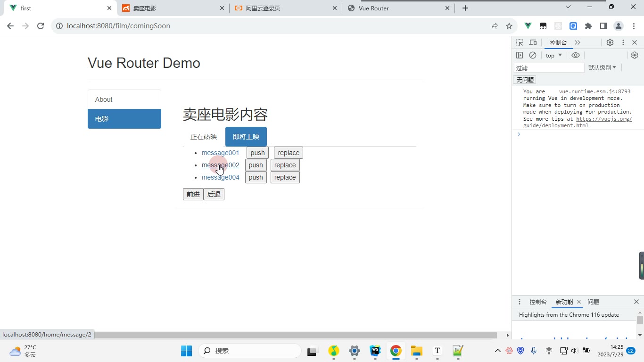
Task: Open the JavaScript context 'top' dropdown
Action: 554,55
